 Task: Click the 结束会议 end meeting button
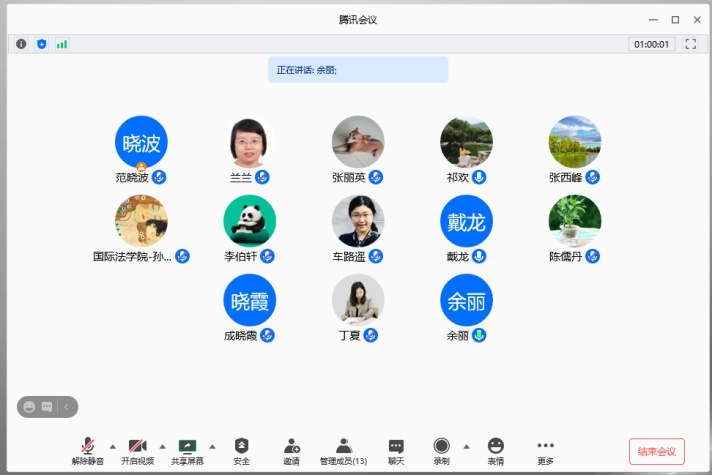point(657,451)
